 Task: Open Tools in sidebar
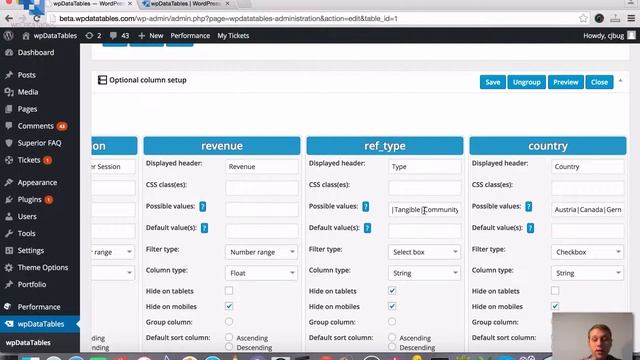(26, 233)
